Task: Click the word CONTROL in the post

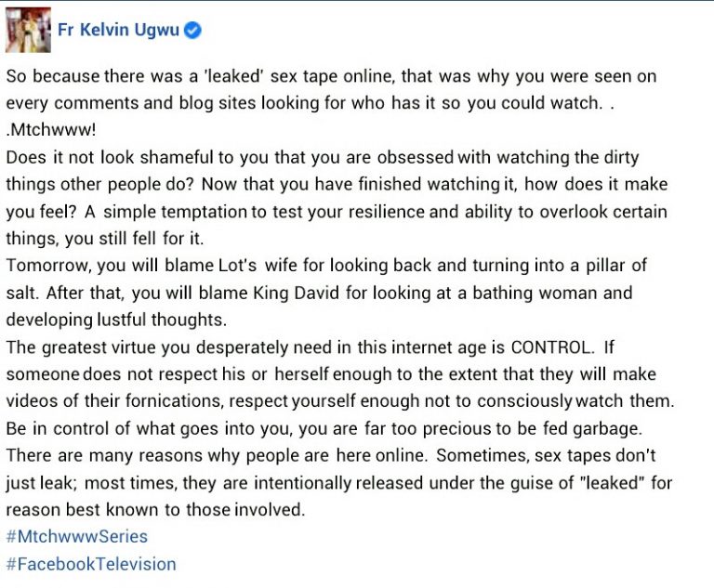Action: (551, 347)
